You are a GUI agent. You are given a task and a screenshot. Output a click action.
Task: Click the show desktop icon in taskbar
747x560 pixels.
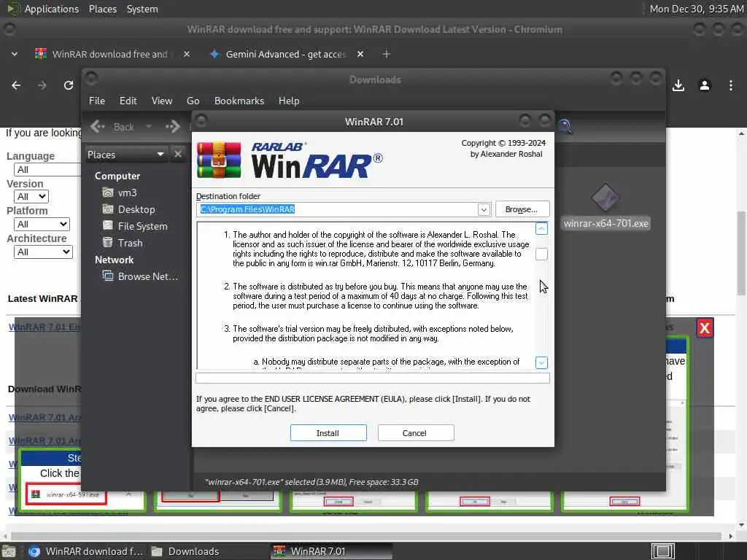coord(9,551)
